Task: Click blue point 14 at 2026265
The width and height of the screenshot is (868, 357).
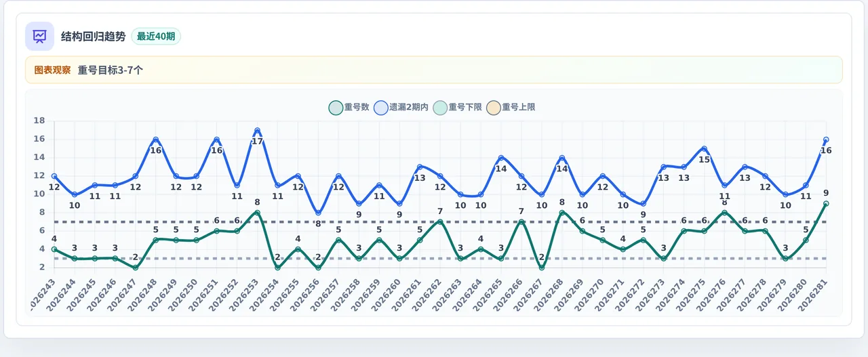Action: pyautogui.click(x=501, y=158)
